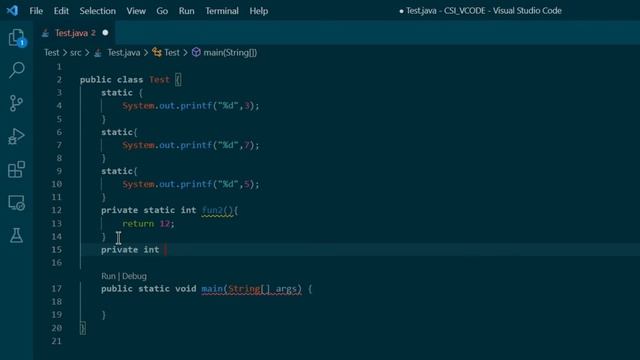Screen dimensions: 640x360
Task: Click the Java file icon on Test.java tab
Action: pos(45,33)
